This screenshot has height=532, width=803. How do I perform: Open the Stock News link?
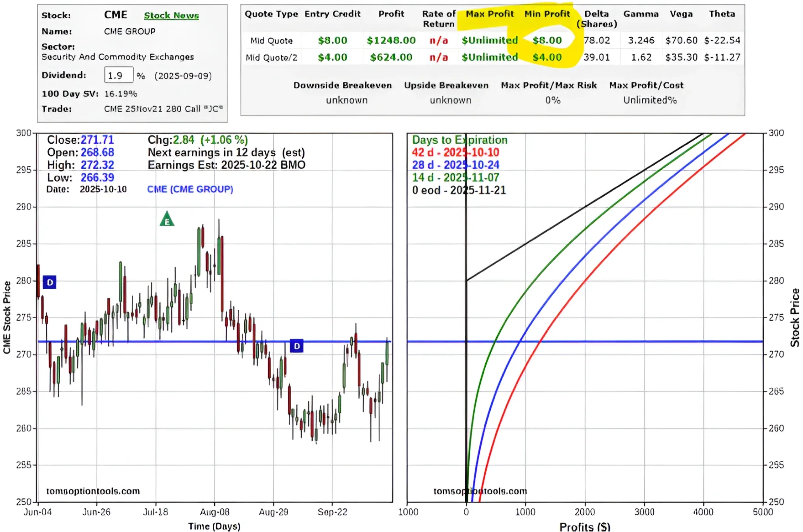(171, 16)
